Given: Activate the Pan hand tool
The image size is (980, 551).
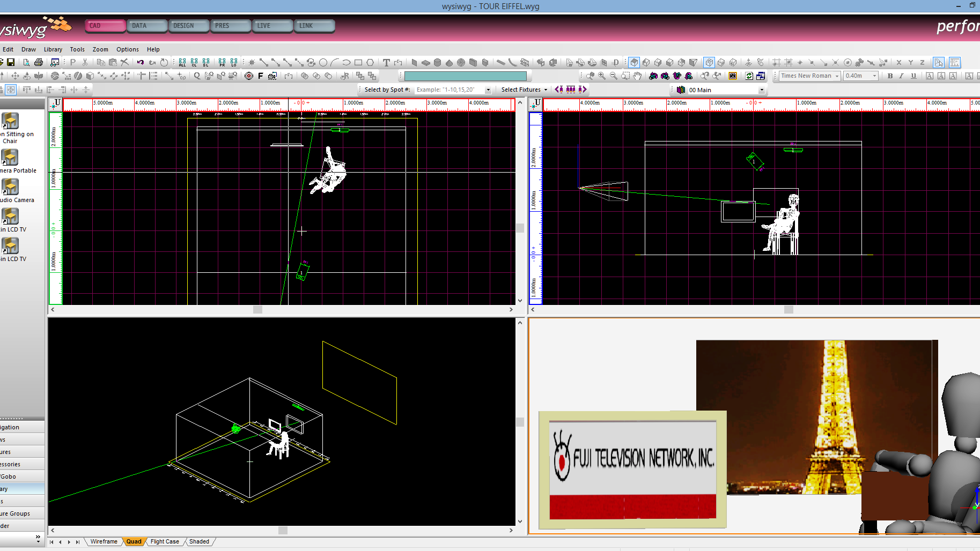Looking at the screenshot, I should click(637, 76).
